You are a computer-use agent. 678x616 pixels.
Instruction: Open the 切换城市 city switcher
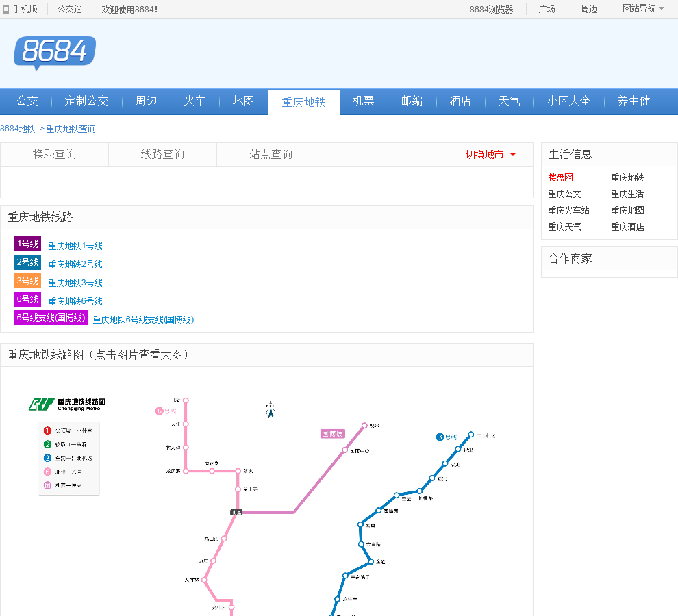[491, 155]
